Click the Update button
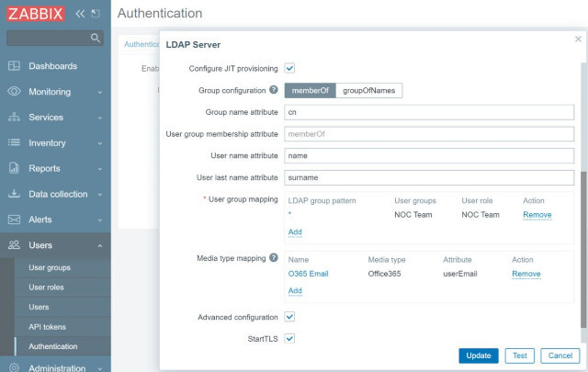Image resolution: width=588 pixels, height=372 pixels. pyautogui.click(x=479, y=355)
